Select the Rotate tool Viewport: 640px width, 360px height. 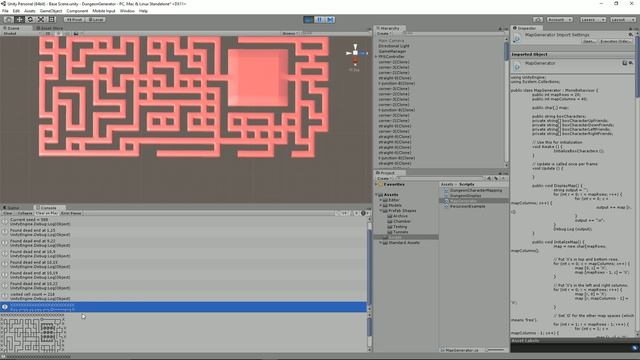30,19
